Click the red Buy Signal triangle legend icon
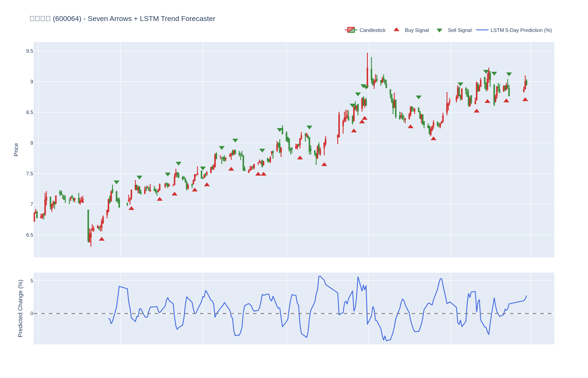This screenshot has height=378, width=588. 396,30
